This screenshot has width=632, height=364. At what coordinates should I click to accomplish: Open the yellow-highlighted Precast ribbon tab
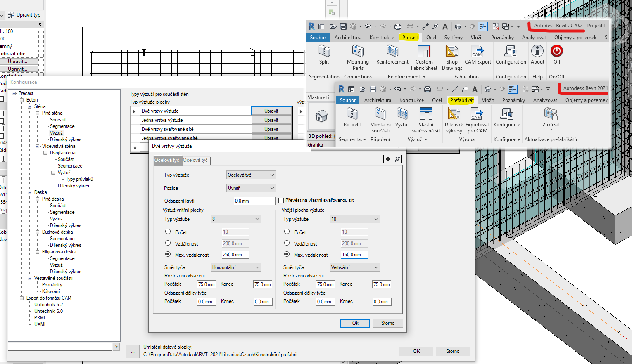coord(410,38)
